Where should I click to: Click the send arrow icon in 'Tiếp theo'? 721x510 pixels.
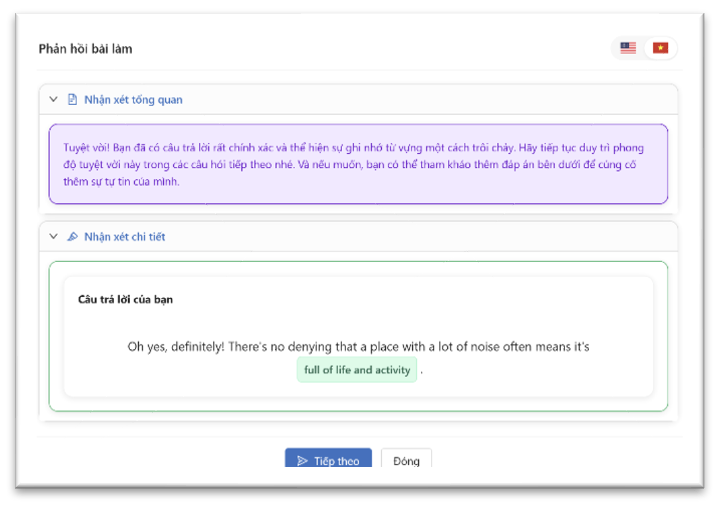point(300,461)
